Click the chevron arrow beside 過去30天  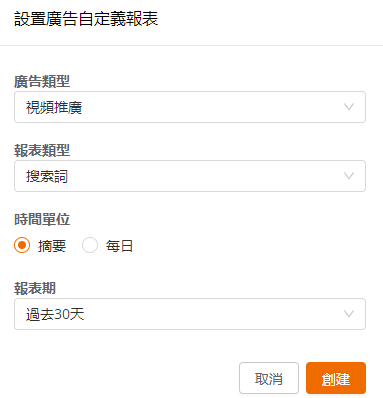pyautogui.click(x=349, y=314)
